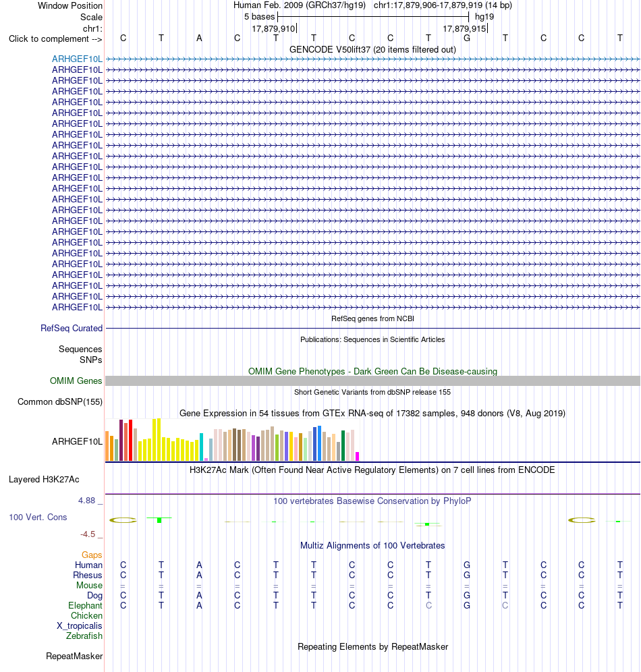The image size is (641, 672).
Task: Select the Elephant alignment row label
Action: tap(85, 606)
